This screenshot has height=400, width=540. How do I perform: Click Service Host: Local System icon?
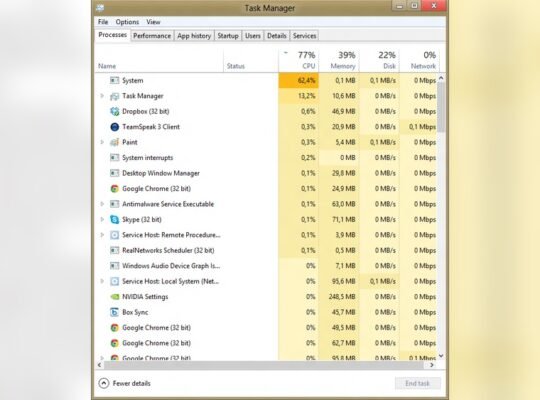(114, 281)
